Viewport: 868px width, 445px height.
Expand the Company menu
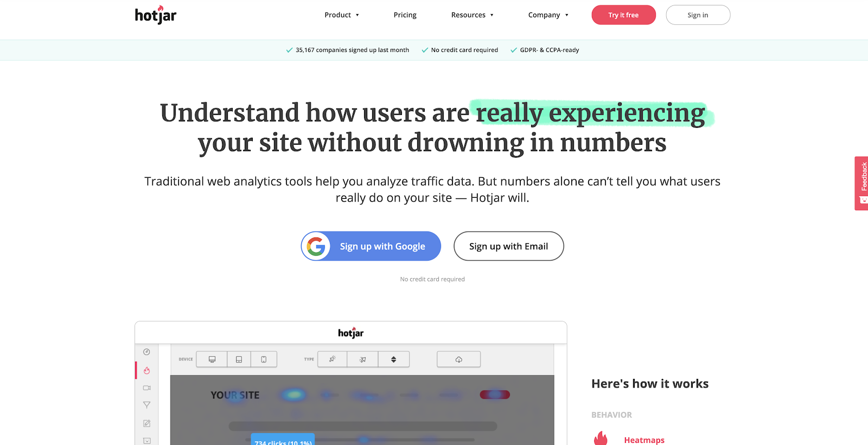(x=548, y=15)
